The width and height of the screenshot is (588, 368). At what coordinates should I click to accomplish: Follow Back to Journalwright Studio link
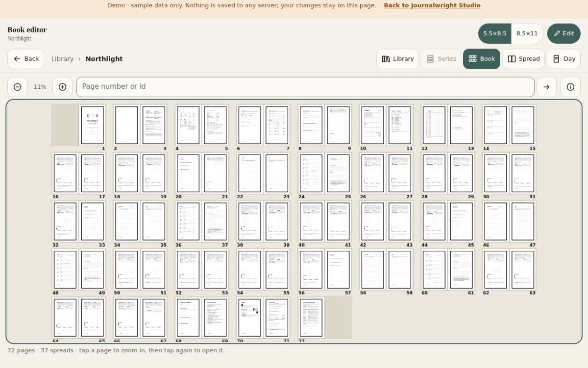432,5
